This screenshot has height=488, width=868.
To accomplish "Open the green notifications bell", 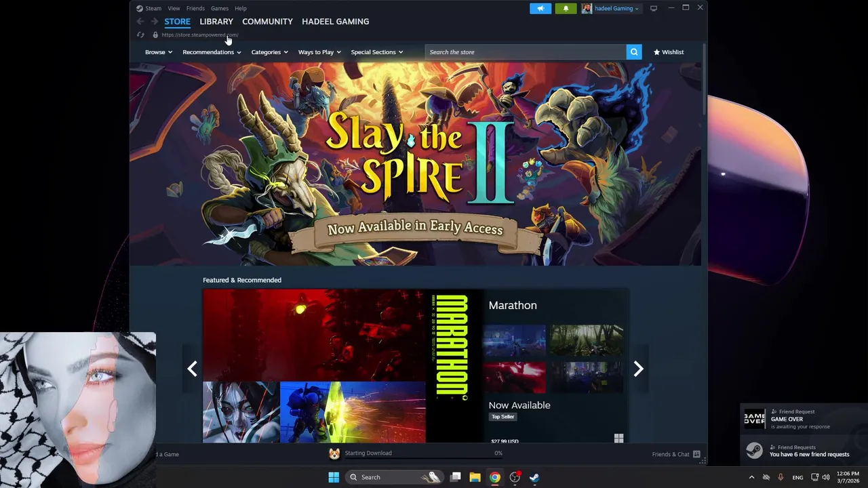I will coord(566,8).
